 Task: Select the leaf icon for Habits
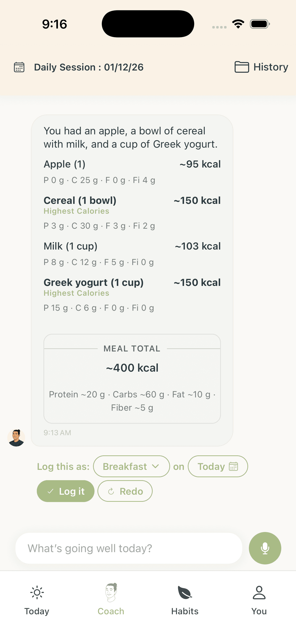click(185, 592)
